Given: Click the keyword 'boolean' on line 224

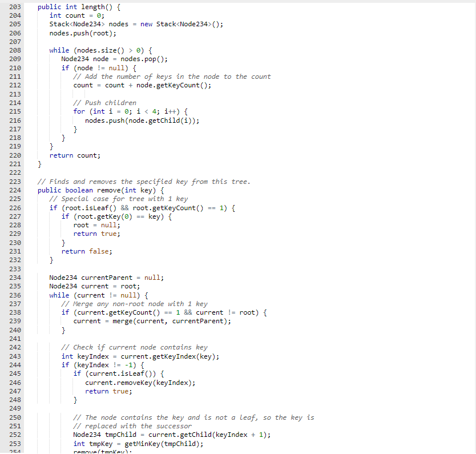Looking at the screenshot, I should [x=79, y=190].
